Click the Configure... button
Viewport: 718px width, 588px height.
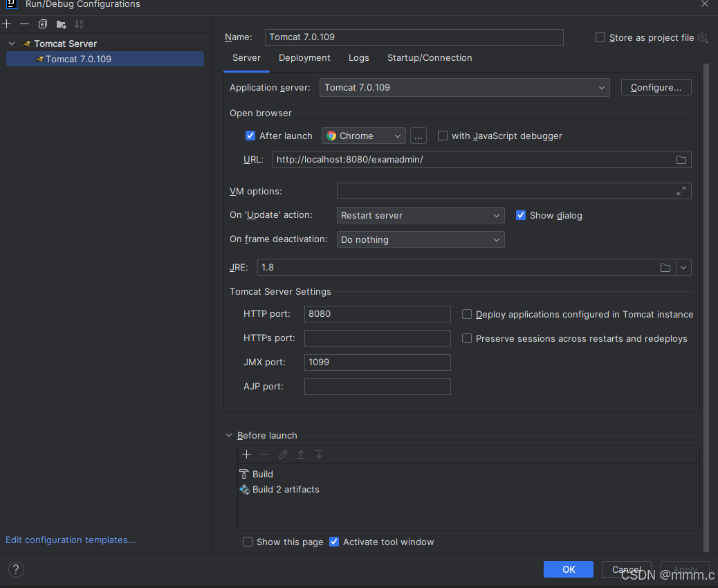tap(656, 87)
